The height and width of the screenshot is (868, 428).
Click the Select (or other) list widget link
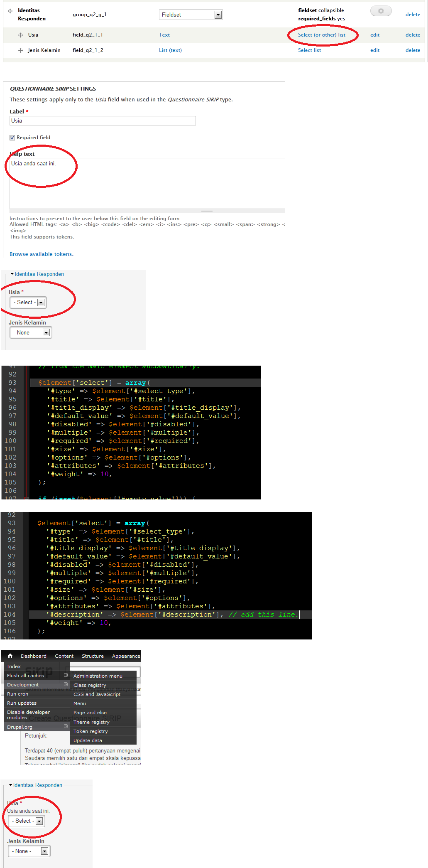click(322, 35)
